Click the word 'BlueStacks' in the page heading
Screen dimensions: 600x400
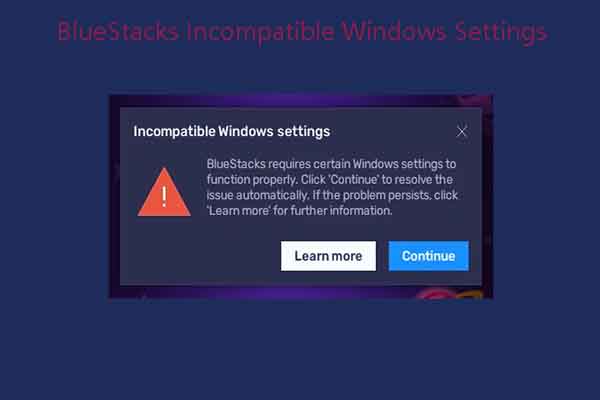pyautogui.click(x=122, y=32)
